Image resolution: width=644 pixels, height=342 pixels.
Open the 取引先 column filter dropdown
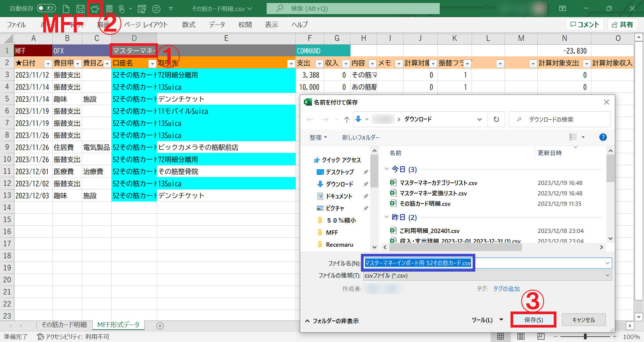(x=291, y=63)
